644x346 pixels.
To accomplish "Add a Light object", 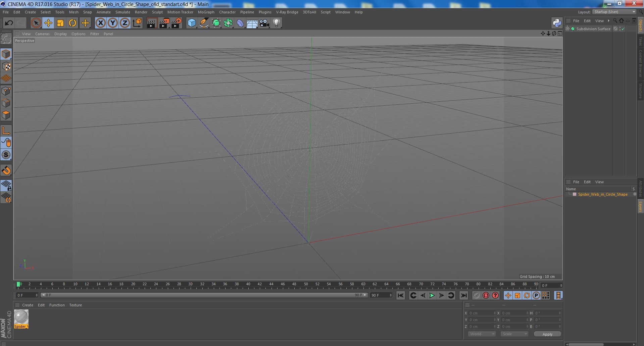I will tap(277, 23).
